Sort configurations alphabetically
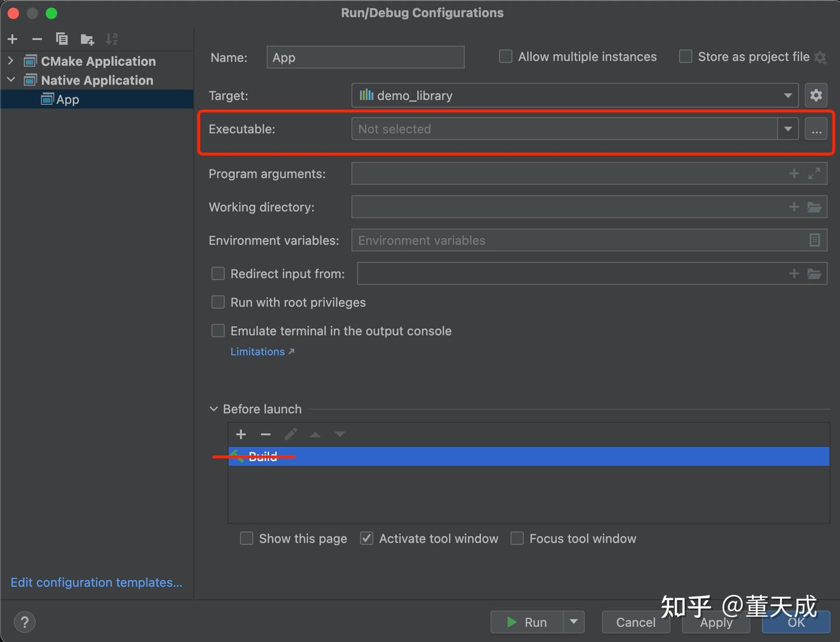Viewport: 840px width, 642px height. point(111,39)
